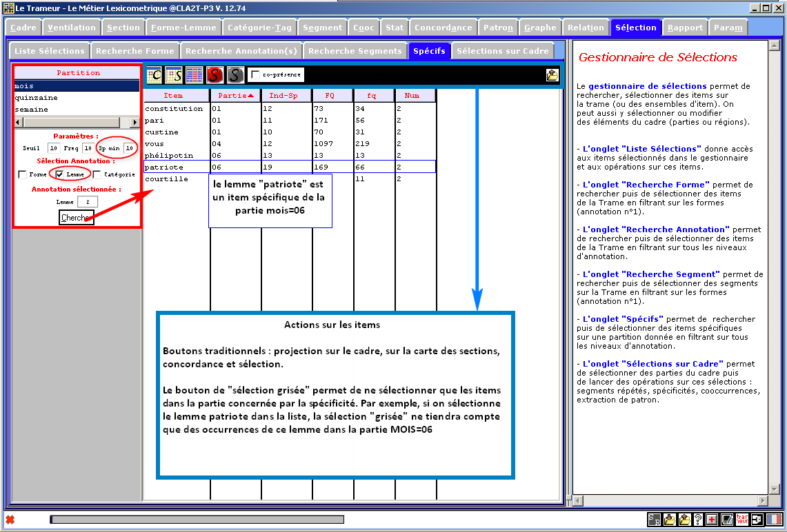Click the Freq value input field
787x532 pixels.
88,148
